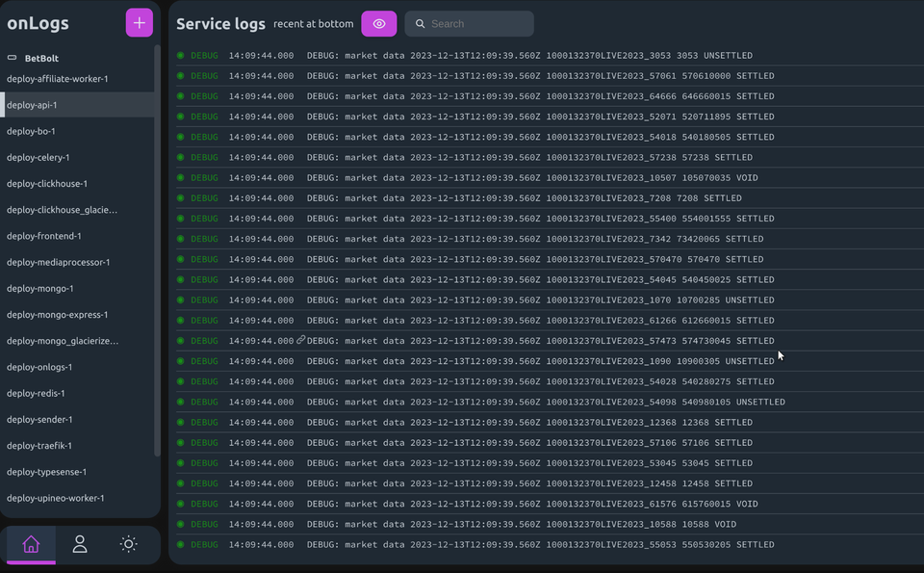This screenshot has height=573, width=924.
Task: Open the Home view in bottom navigation
Action: (x=30, y=544)
